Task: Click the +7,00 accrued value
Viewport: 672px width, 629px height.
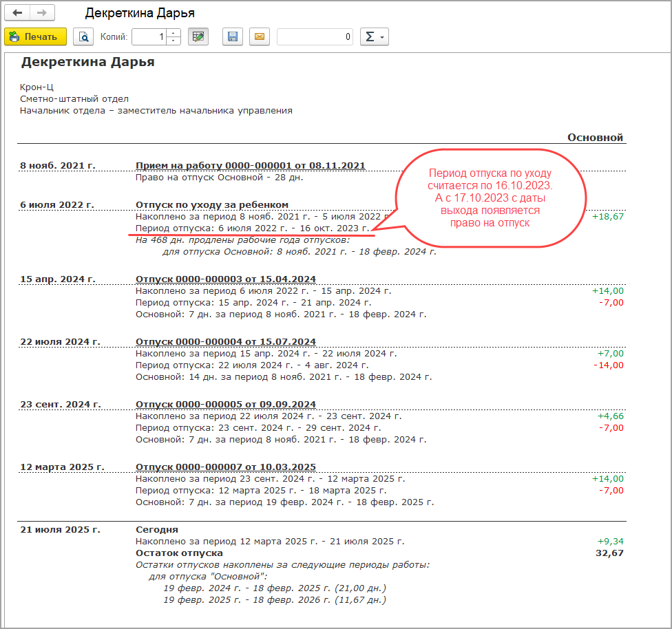Action: click(611, 354)
